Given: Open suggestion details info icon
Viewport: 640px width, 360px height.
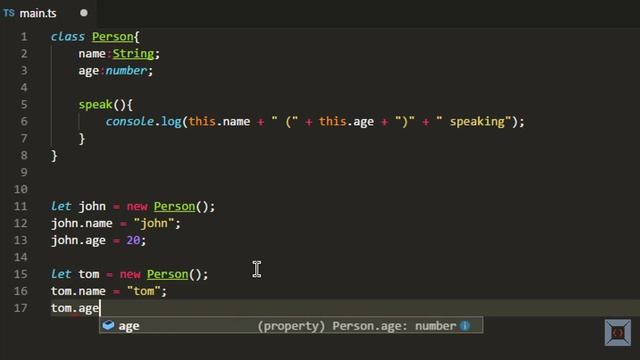Looking at the screenshot, I should [x=465, y=326].
